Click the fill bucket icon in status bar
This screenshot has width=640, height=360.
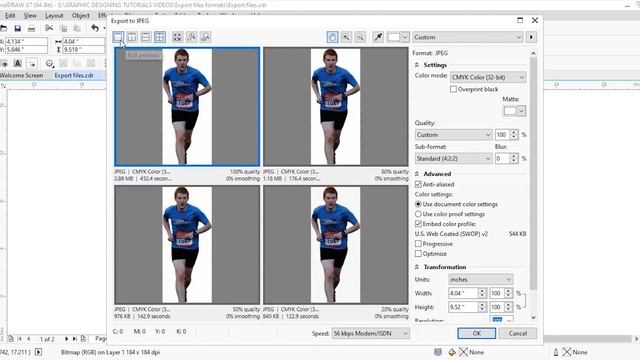point(452,352)
